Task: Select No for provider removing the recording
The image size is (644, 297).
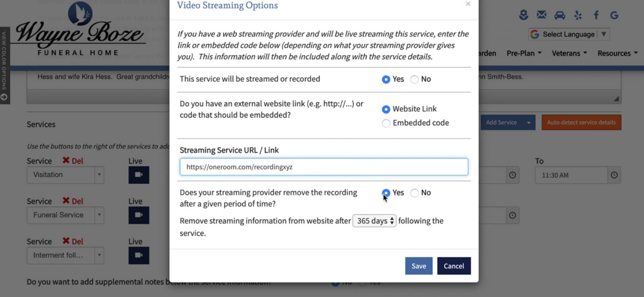Action: pos(414,193)
